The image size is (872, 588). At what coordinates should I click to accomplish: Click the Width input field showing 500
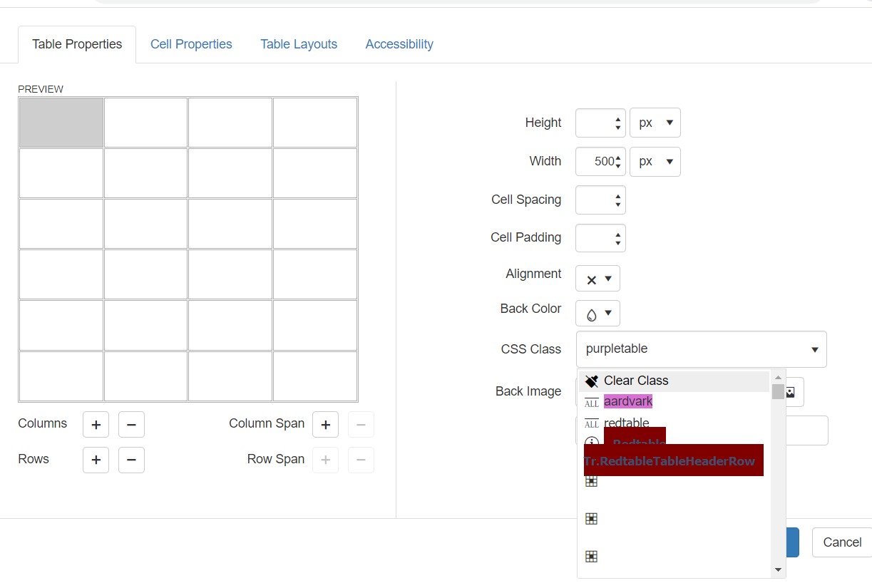tap(595, 161)
